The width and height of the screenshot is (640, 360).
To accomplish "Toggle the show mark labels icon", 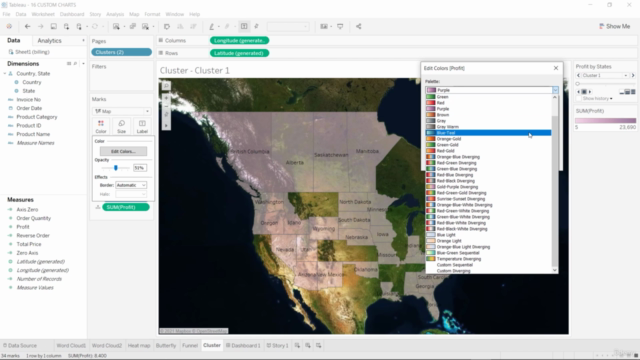I will [x=244, y=26].
